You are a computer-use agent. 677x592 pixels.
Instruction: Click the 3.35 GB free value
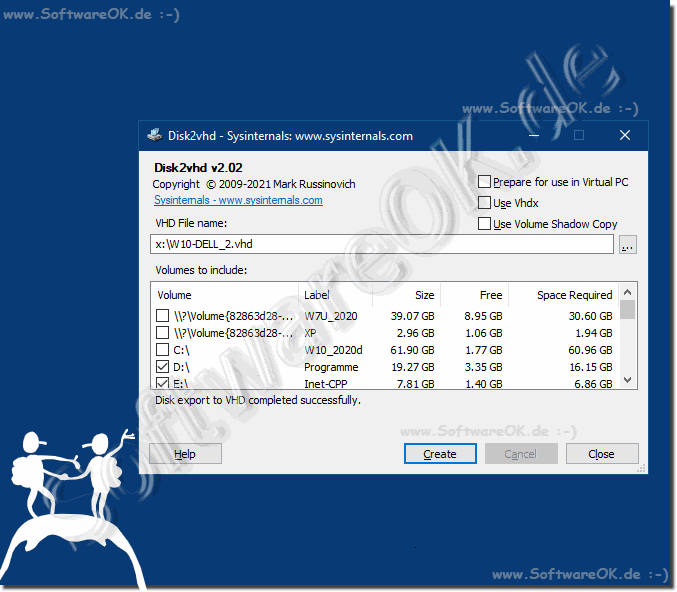tap(484, 367)
